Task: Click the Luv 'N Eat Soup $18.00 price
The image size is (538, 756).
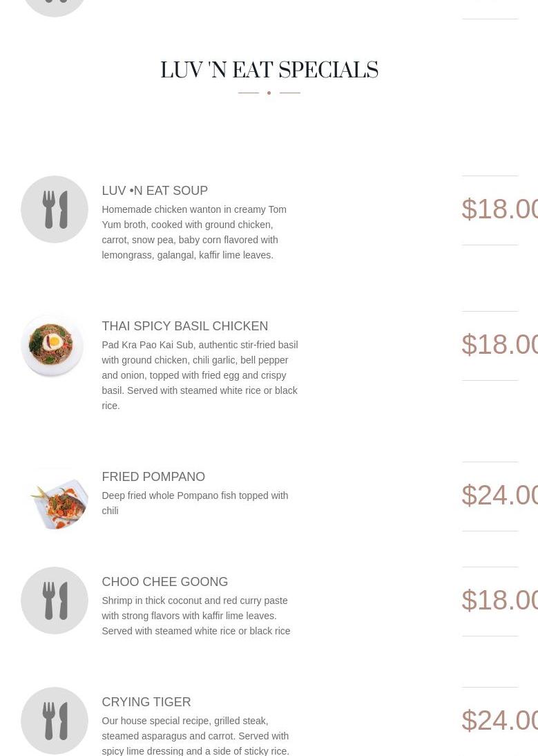Action: (499, 209)
